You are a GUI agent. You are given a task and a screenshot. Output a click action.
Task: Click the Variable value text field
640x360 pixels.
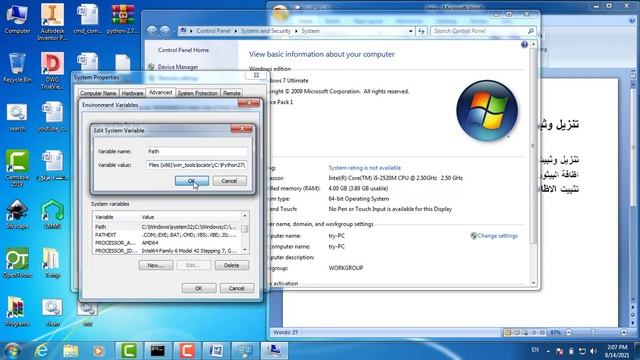[x=196, y=165]
